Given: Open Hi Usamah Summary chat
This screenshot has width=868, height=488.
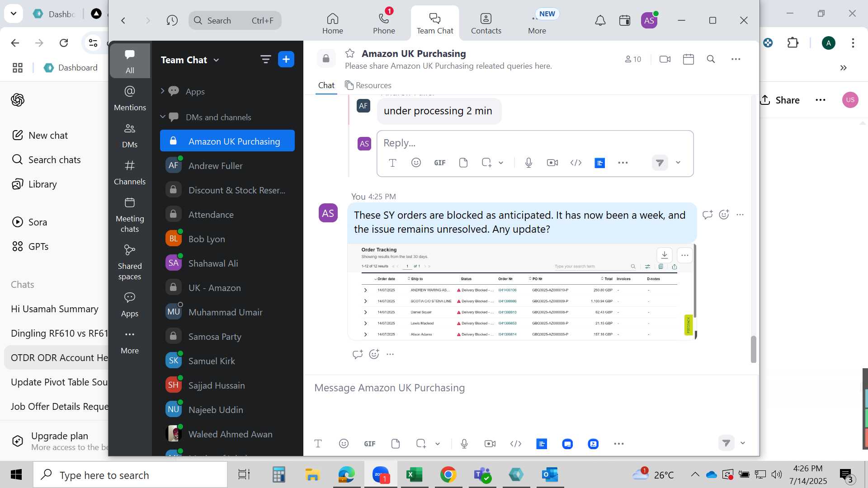Looking at the screenshot, I should tap(55, 309).
